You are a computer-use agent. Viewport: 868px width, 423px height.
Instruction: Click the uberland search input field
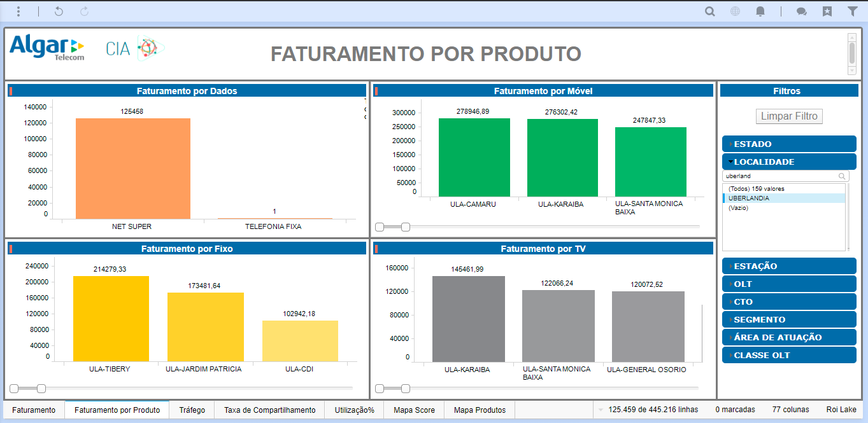click(780, 176)
